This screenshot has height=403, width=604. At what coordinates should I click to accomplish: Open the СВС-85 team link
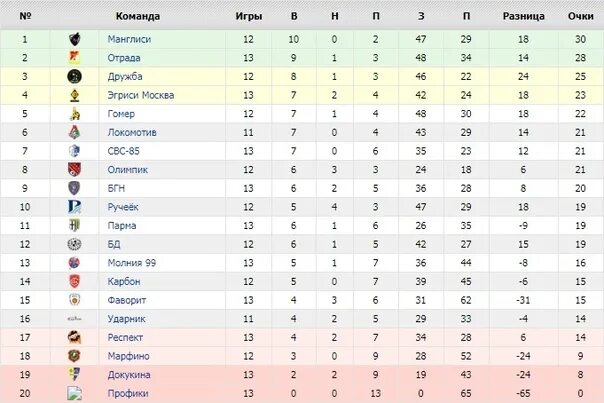coord(124,151)
